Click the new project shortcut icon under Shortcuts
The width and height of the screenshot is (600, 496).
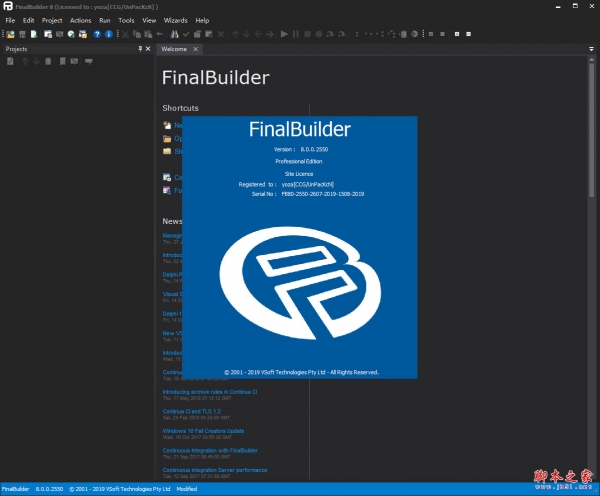[x=167, y=125]
